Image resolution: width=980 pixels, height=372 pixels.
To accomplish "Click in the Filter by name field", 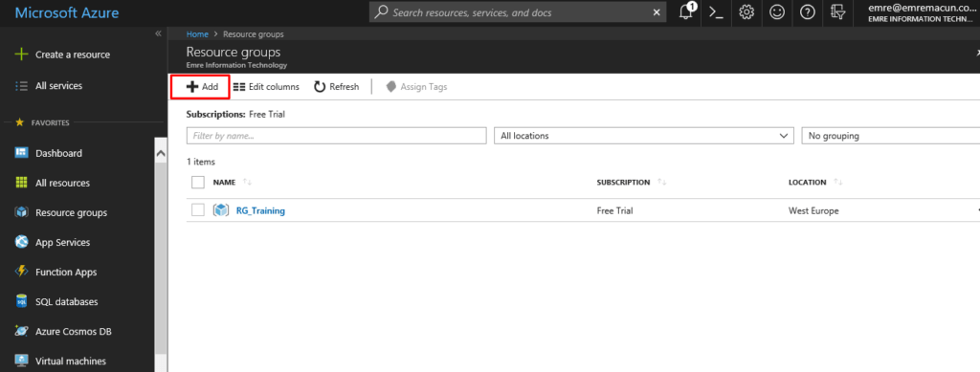I will tap(336, 136).
